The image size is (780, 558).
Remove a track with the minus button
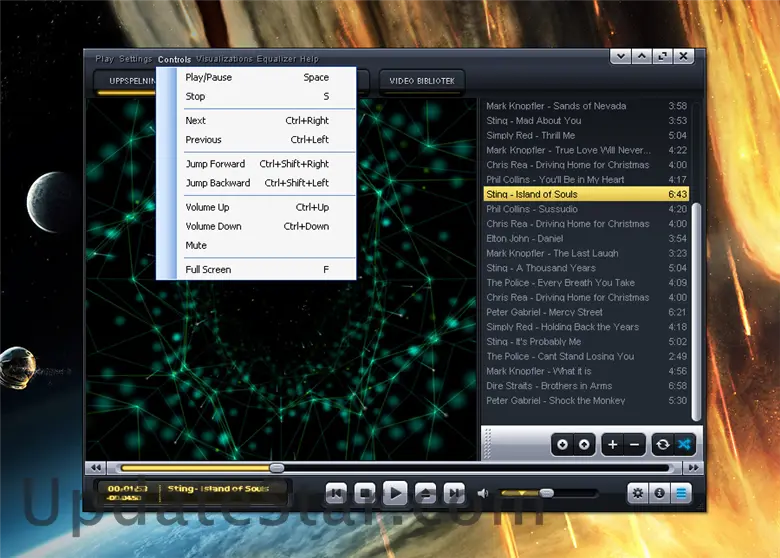click(x=635, y=444)
